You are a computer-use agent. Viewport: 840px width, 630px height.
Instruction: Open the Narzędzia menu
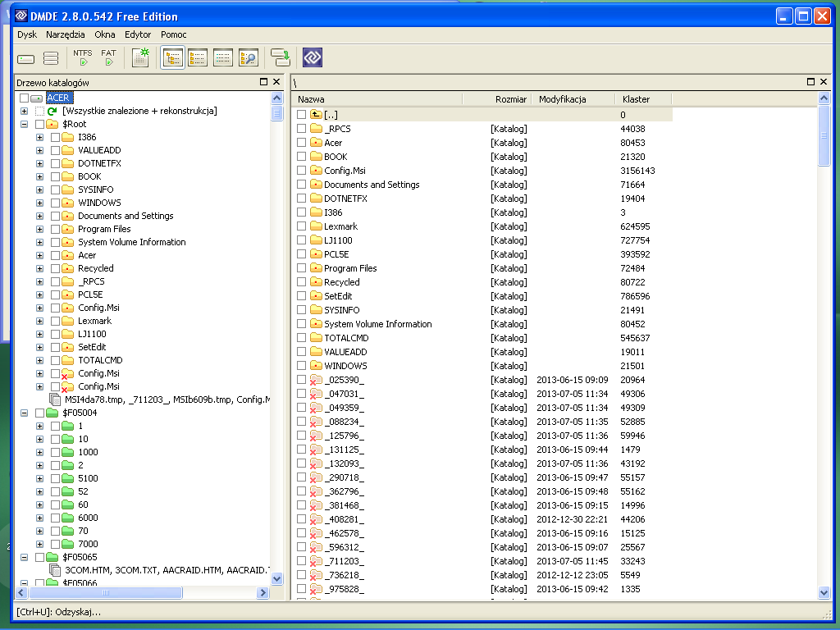pyautogui.click(x=66, y=34)
